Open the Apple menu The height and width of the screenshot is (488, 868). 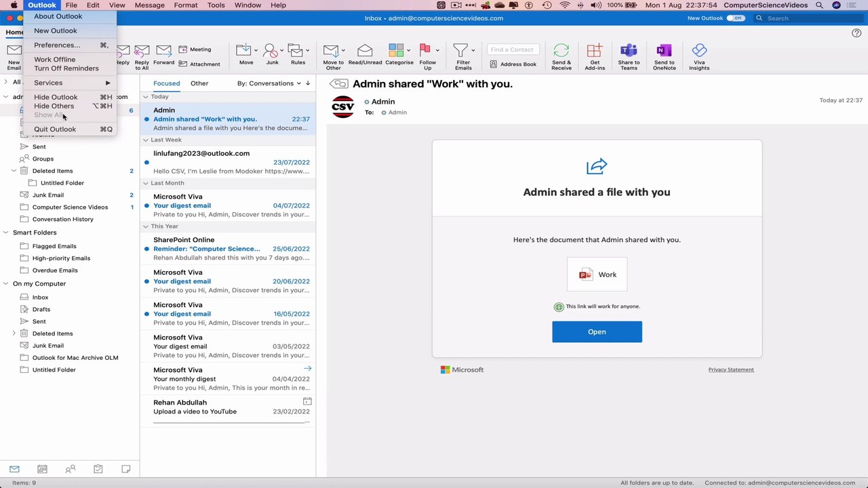(x=14, y=5)
